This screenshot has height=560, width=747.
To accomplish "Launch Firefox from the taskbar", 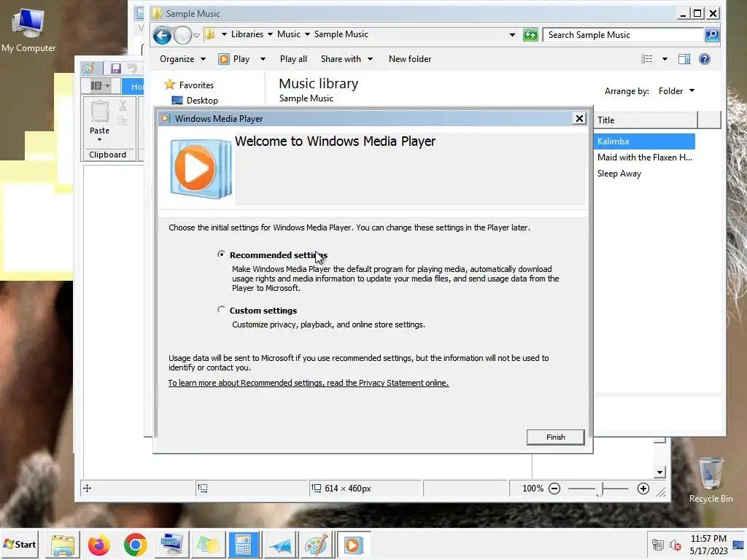I will [x=98, y=545].
